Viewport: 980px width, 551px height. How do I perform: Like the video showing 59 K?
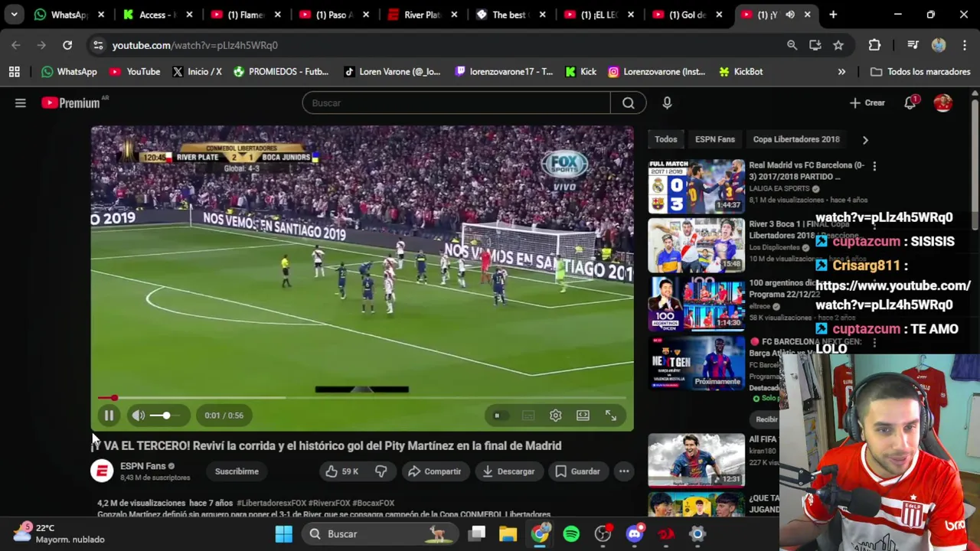click(x=342, y=471)
